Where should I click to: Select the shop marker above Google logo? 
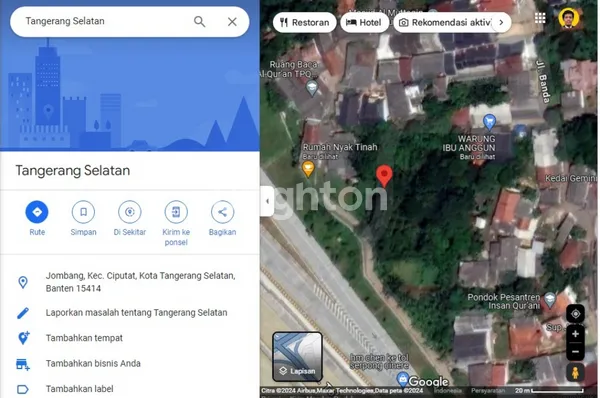(x=403, y=379)
